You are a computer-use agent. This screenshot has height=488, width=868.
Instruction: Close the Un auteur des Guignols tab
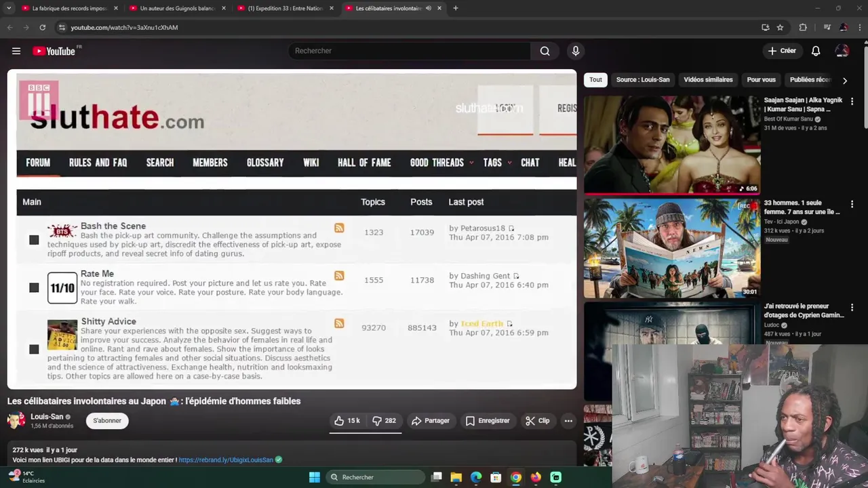tap(224, 8)
